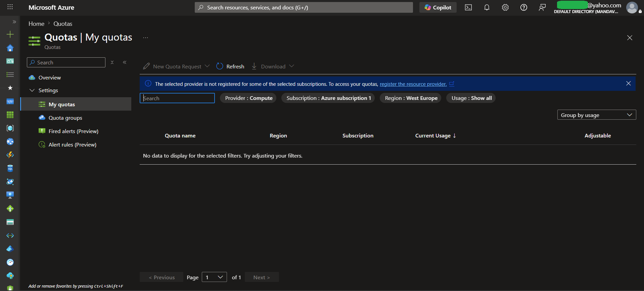Open the more options ellipsis beside title
Image resolution: width=644 pixels, height=291 pixels.
click(145, 38)
